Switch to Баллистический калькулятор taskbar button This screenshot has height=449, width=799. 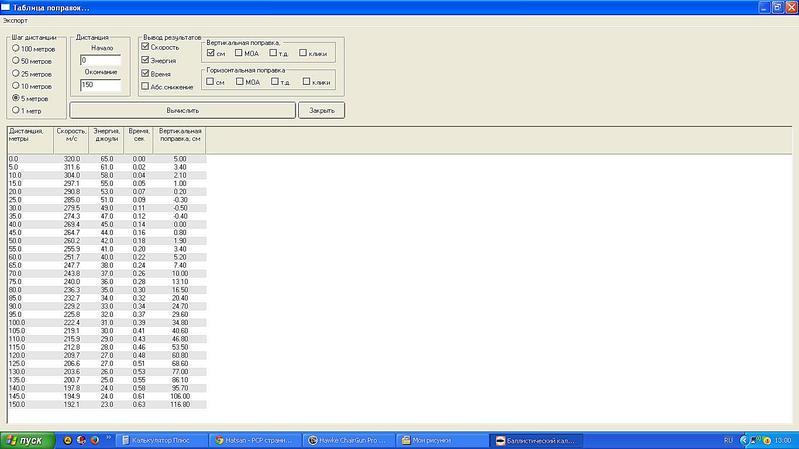click(x=536, y=440)
